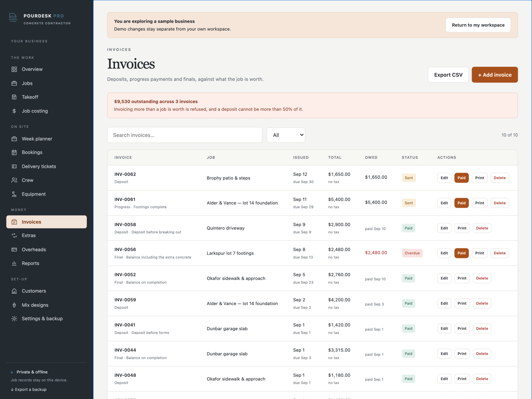Click the Sent badge on INV-0062

pos(409,178)
